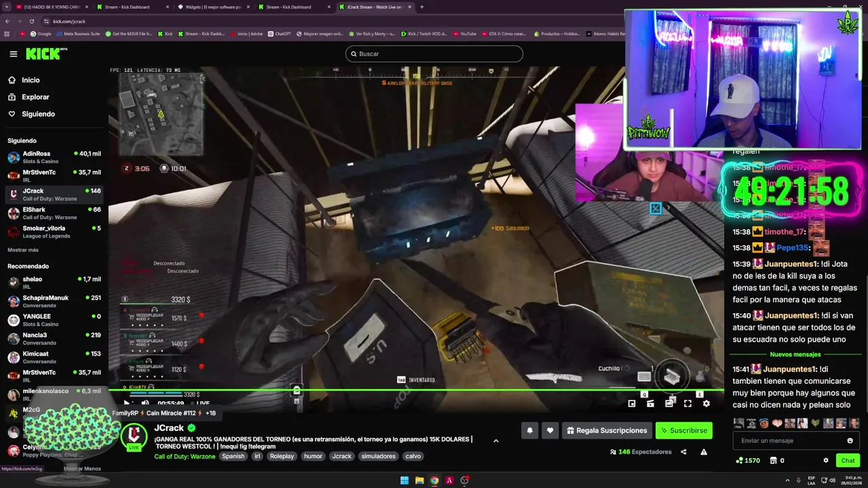Toggle notification bell for JCrack
The width and height of the screenshot is (868, 488).
pyautogui.click(x=530, y=430)
